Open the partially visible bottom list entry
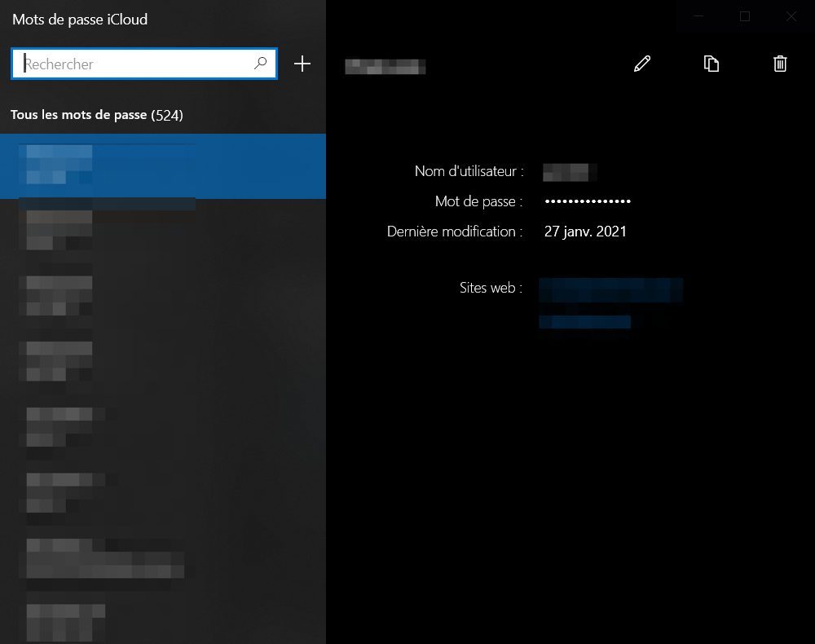Screen dimensions: 815x644 (x=163, y=621)
